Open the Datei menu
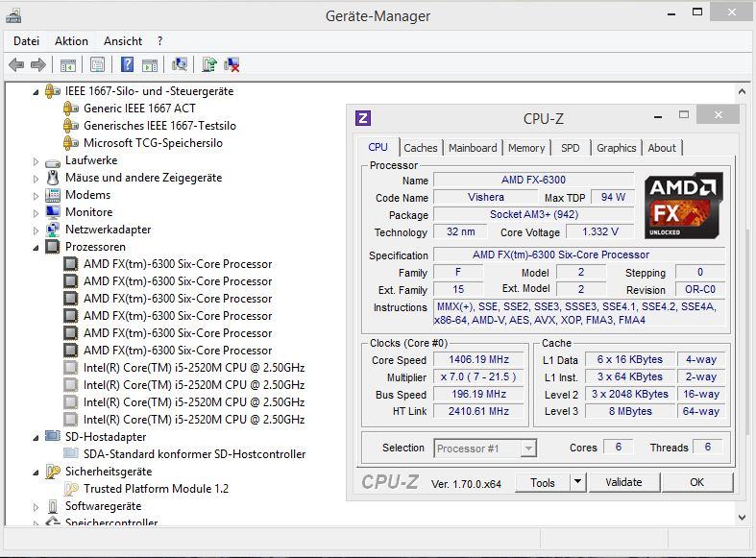The width and height of the screenshot is (756, 558). [26, 41]
